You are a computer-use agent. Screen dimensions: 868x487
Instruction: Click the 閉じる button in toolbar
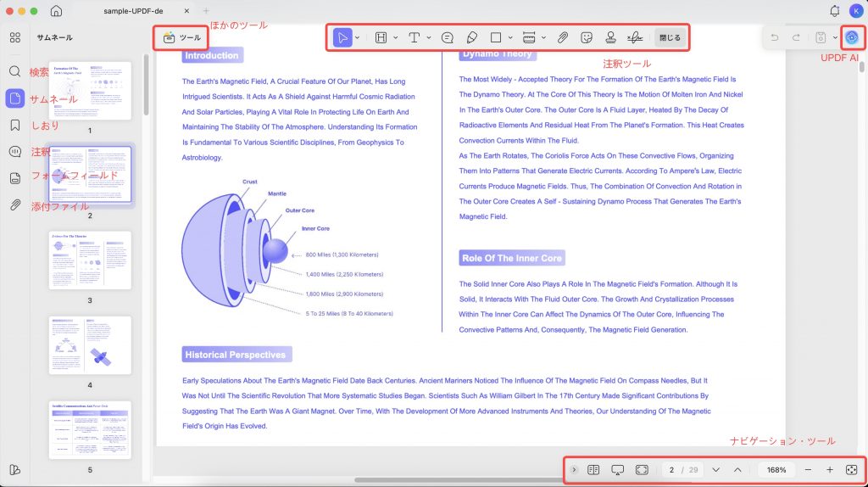point(670,37)
